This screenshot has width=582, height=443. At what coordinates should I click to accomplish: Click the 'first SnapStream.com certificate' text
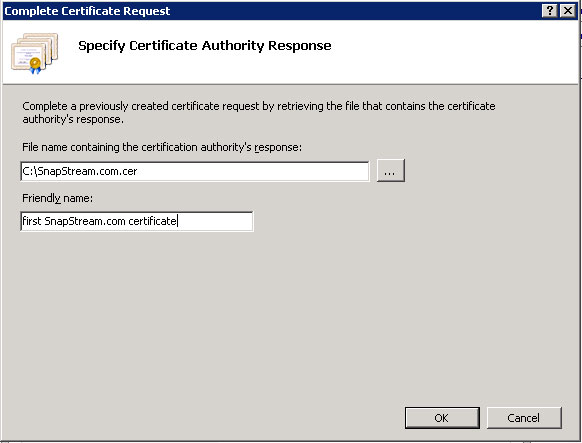pos(99,221)
